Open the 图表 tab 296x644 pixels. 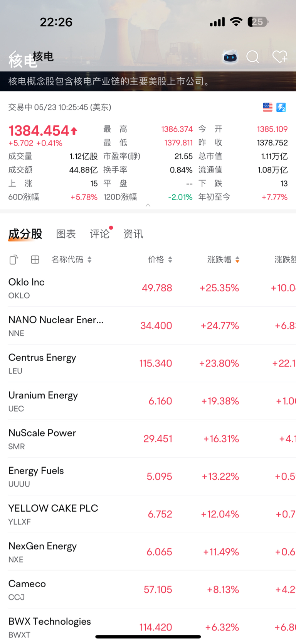66,234
